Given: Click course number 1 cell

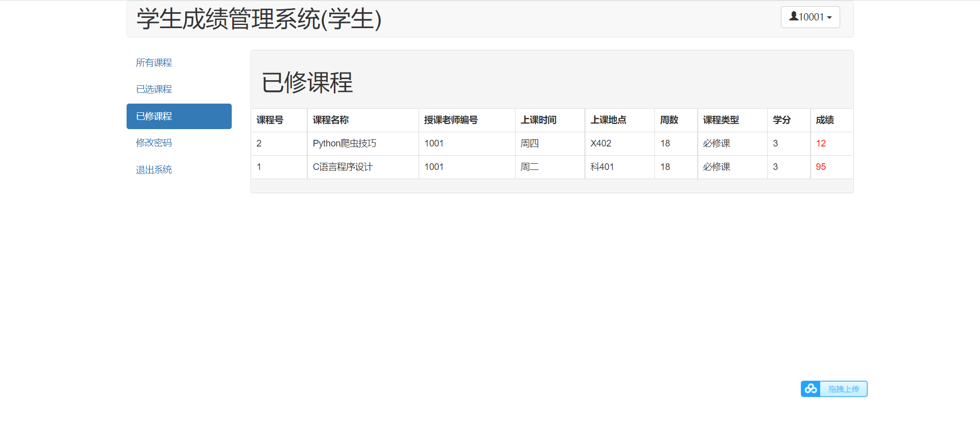Looking at the screenshot, I should coord(279,167).
